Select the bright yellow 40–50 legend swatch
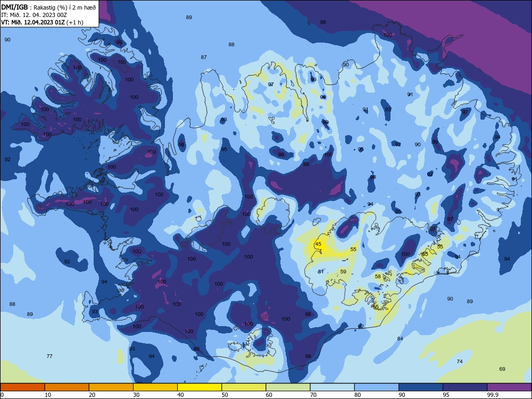This screenshot has height=399, width=532. pyautogui.click(x=199, y=387)
